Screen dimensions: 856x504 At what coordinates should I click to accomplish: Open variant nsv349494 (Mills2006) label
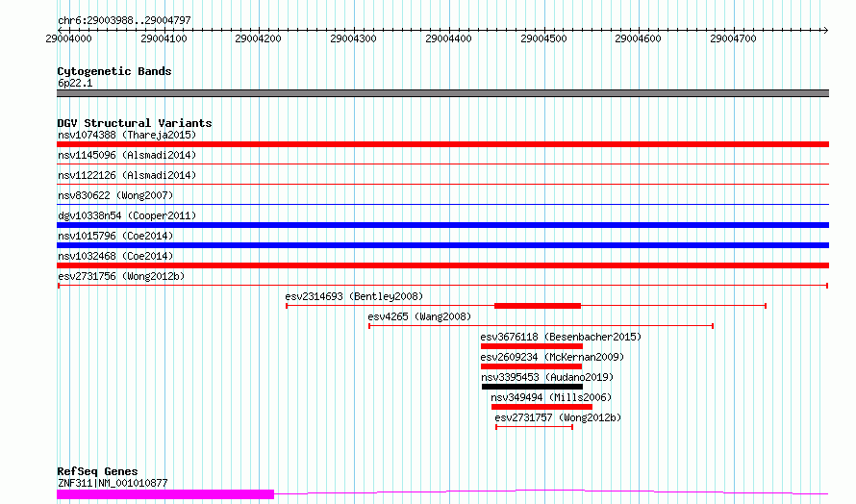551,397
